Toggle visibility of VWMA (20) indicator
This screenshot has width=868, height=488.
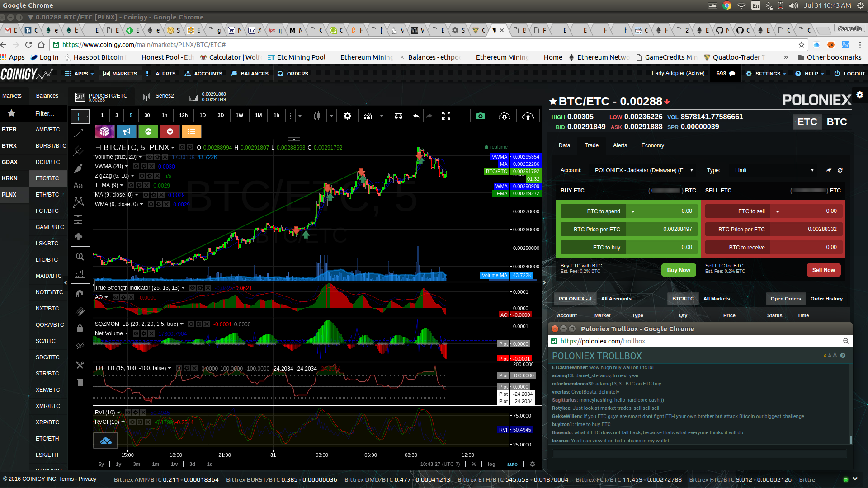[136, 166]
